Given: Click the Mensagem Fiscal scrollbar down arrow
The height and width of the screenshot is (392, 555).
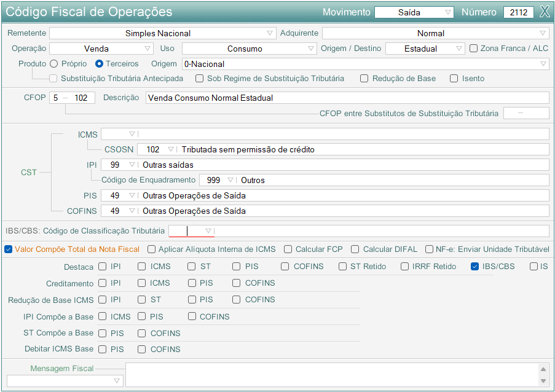Looking at the screenshot, I should [x=543, y=381].
